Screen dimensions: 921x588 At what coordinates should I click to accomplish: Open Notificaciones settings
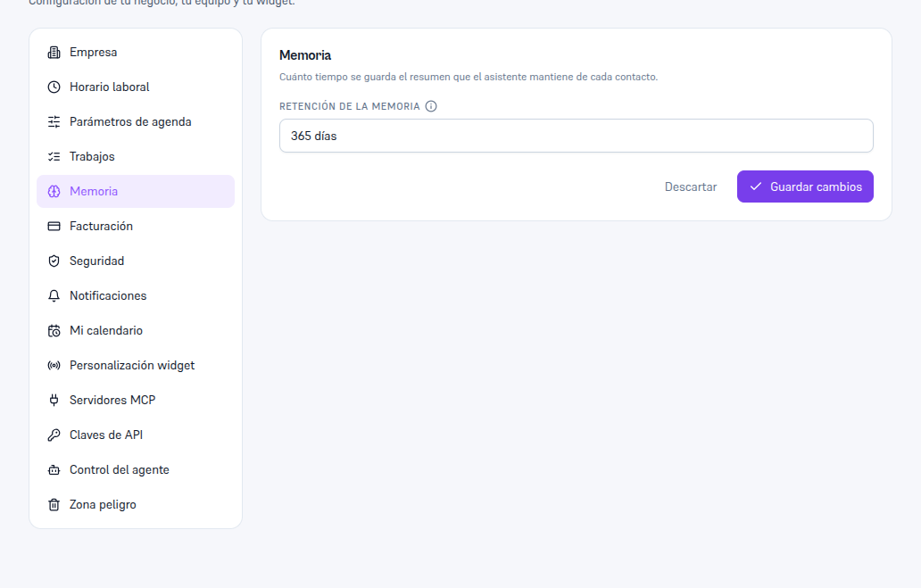point(136,295)
